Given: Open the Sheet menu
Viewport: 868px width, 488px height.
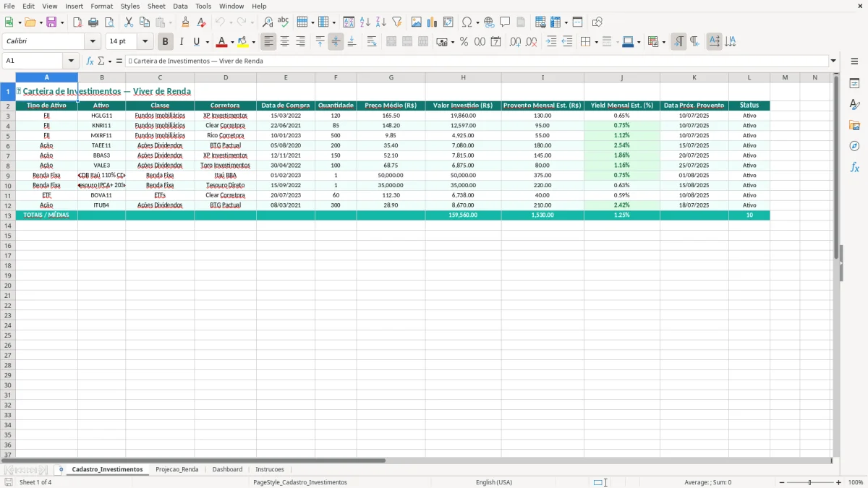Looking at the screenshot, I should click(x=156, y=6).
